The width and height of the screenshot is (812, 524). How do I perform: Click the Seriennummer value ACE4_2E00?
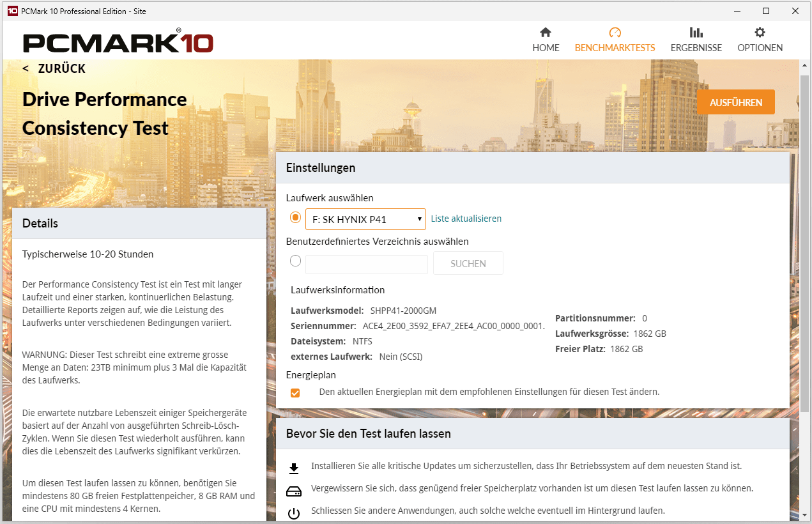click(454, 326)
